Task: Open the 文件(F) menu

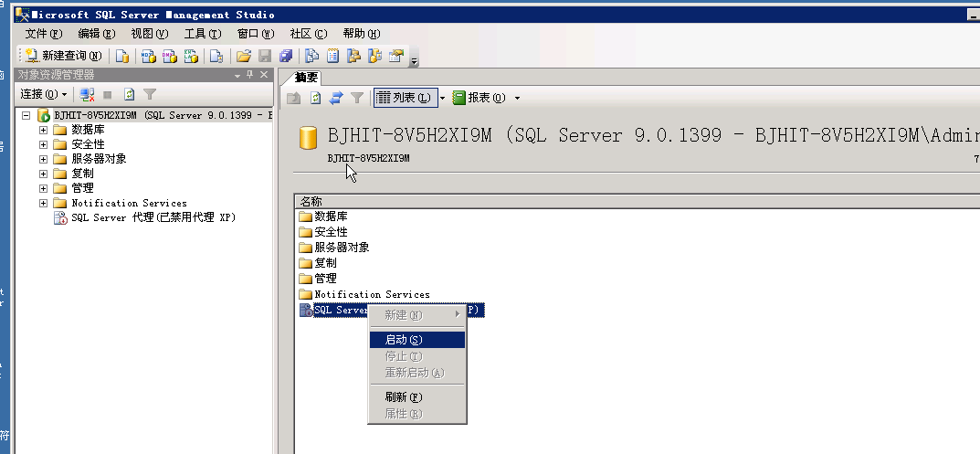Action: (x=45, y=34)
